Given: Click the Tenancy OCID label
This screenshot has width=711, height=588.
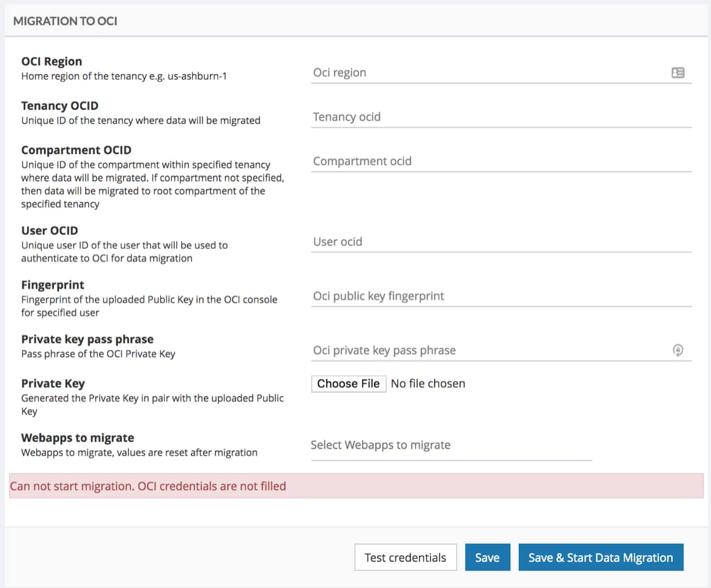Looking at the screenshot, I should tap(59, 106).
